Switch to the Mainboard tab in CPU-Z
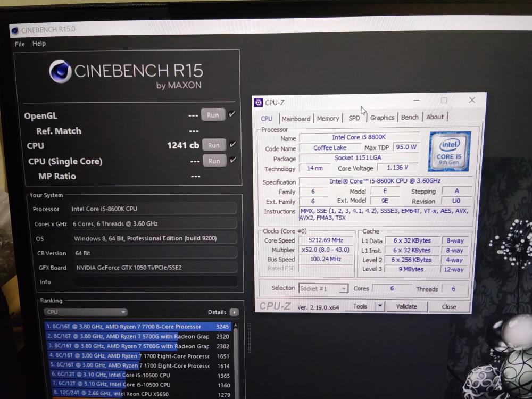This screenshot has height=399, width=532. [296, 119]
